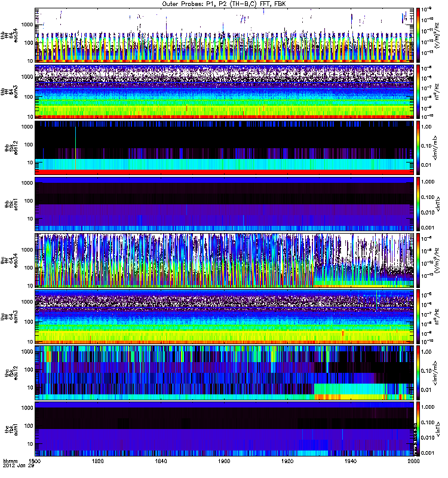Click the <|nT|> unit label of thc scm1 colorbar
Screen dimensions: 448x478
coord(438,429)
